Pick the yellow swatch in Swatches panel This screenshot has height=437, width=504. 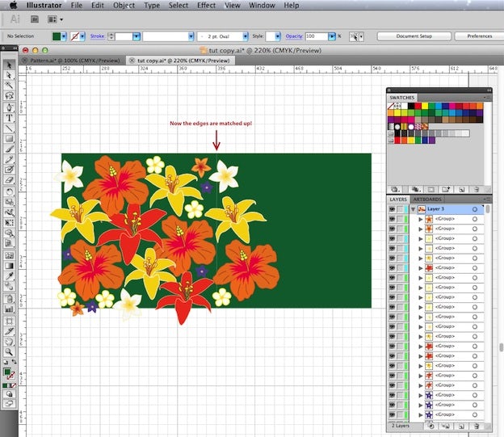[425, 106]
